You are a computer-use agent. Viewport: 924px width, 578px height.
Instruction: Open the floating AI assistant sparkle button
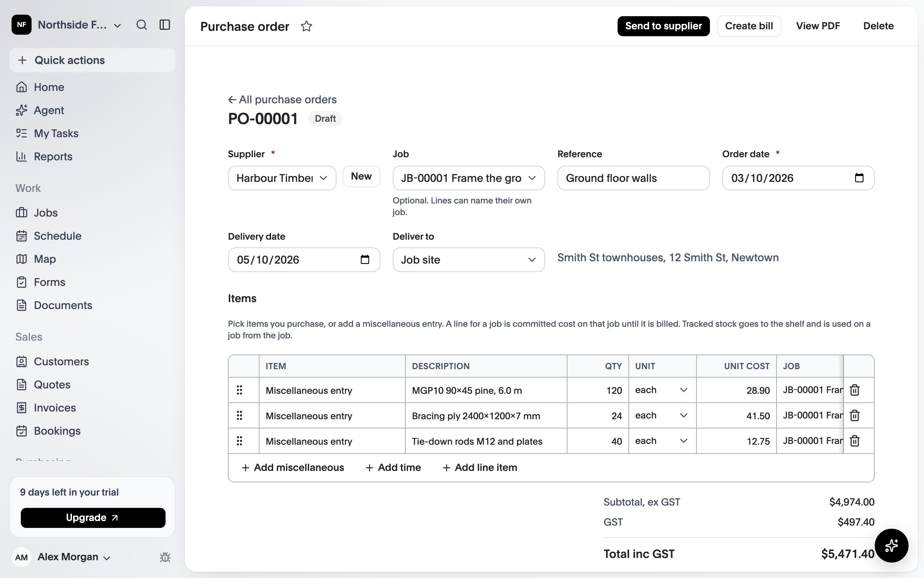click(891, 545)
